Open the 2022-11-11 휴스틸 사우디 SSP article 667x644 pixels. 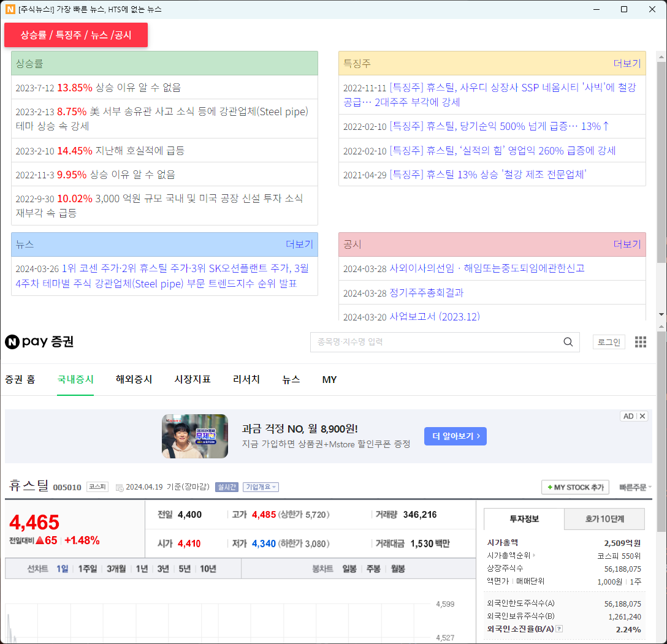(490, 95)
